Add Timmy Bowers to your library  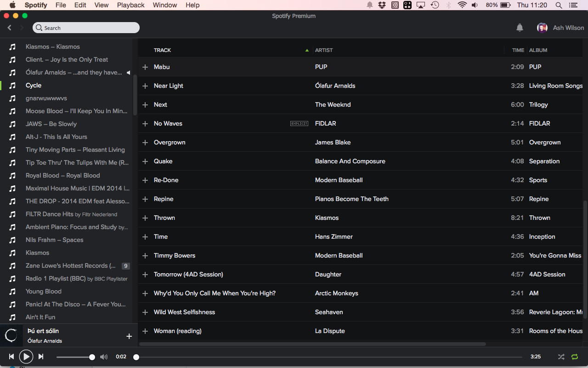pos(145,256)
